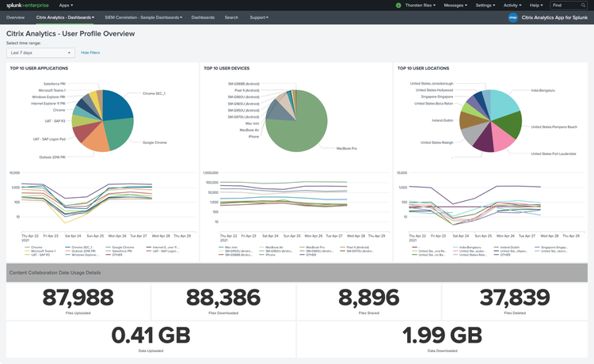Click the United States-Jonesborough pie label
This screenshot has height=364, width=594.
pos(432,84)
